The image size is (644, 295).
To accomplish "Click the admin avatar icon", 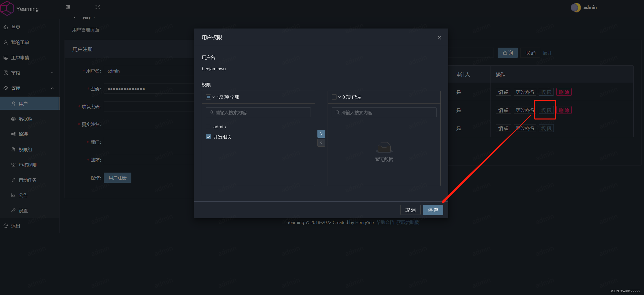I will [575, 7].
